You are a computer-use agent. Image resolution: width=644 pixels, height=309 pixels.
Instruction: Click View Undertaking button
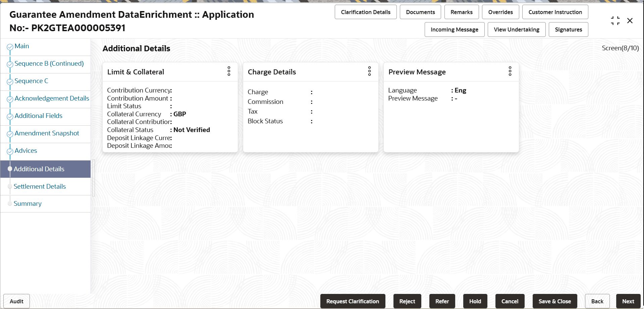tap(517, 29)
